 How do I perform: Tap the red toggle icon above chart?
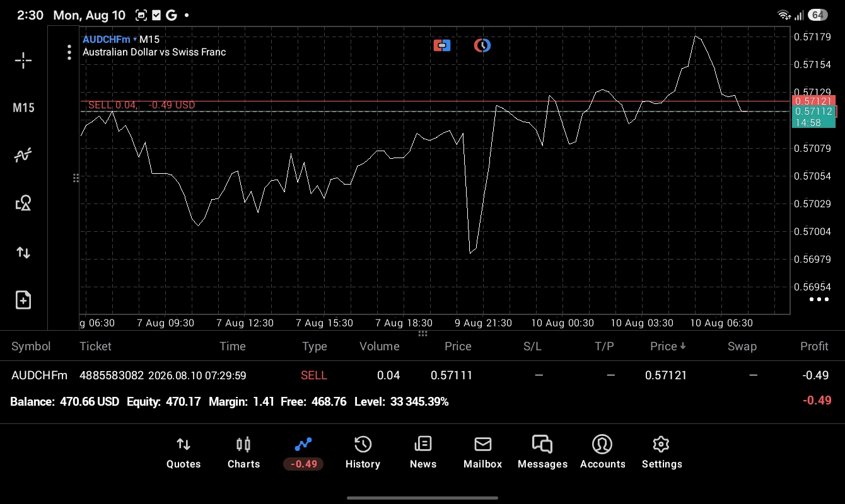442,45
